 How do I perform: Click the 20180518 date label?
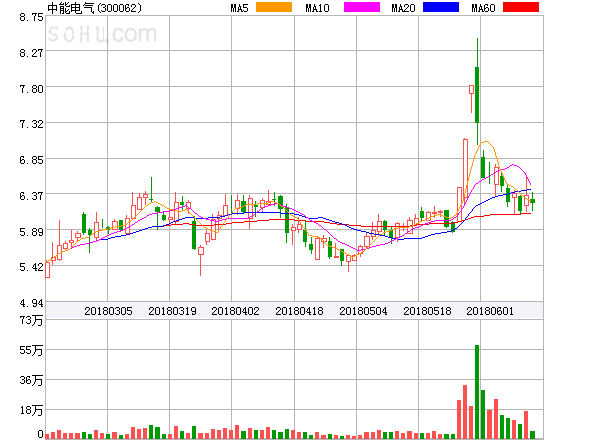pyautogui.click(x=427, y=311)
